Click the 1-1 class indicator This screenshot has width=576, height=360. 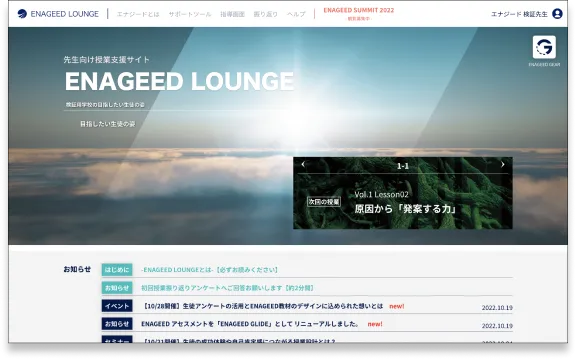(x=403, y=166)
